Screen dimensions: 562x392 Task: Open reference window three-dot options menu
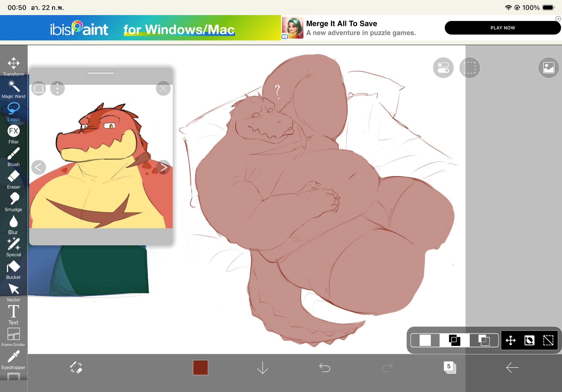(x=57, y=88)
